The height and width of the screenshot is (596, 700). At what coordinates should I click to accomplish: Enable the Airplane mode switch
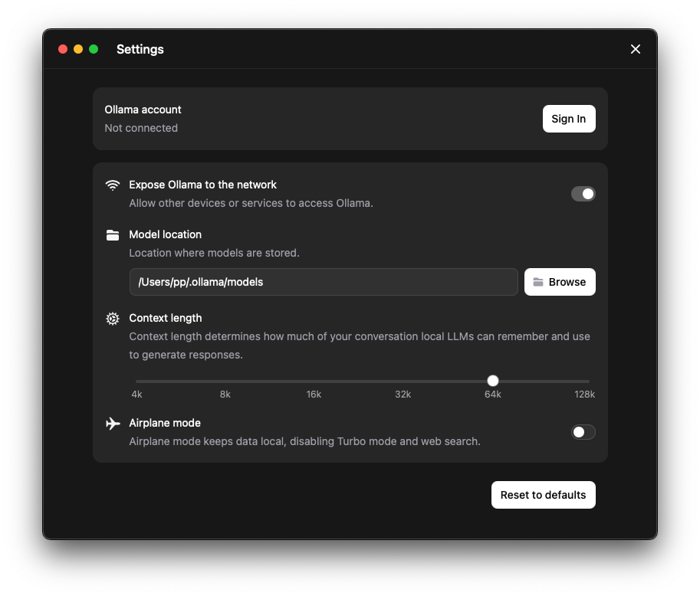[x=583, y=432]
